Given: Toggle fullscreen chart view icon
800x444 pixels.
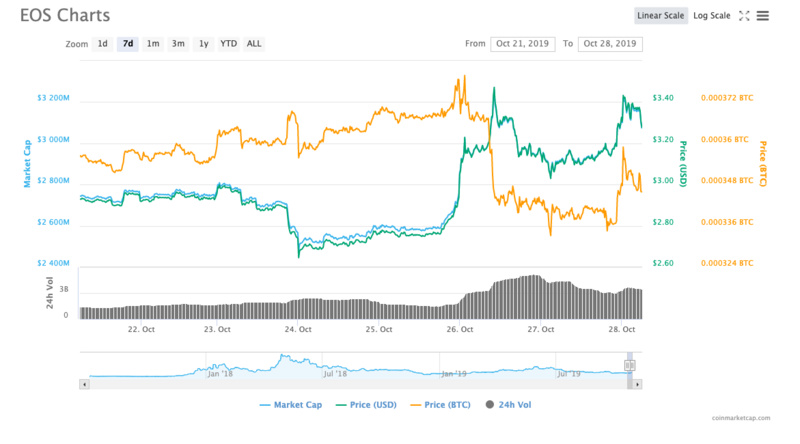Looking at the screenshot, I should [x=744, y=16].
